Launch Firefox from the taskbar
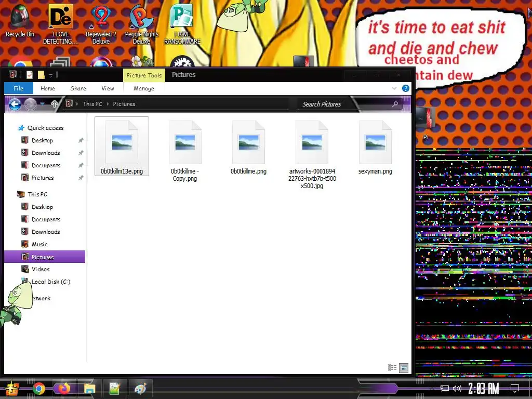The height and width of the screenshot is (399, 532). click(x=64, y=389)
